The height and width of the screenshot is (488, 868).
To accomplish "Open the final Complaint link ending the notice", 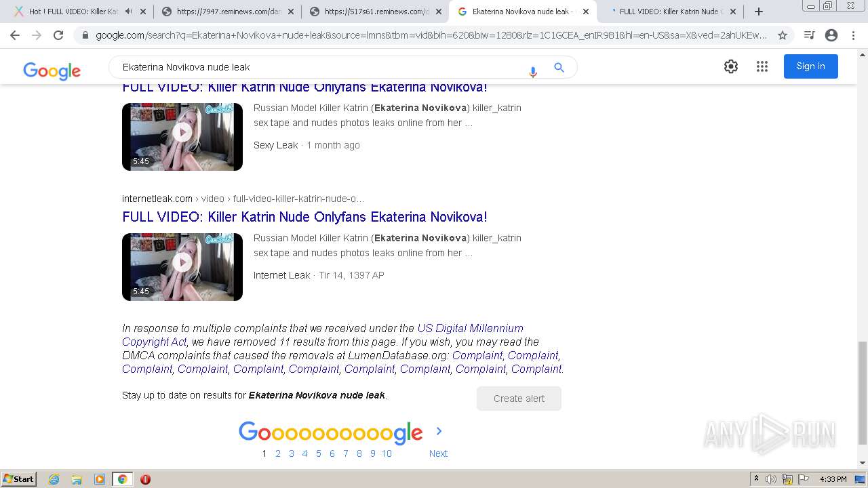I will click(x=536, y=369).
